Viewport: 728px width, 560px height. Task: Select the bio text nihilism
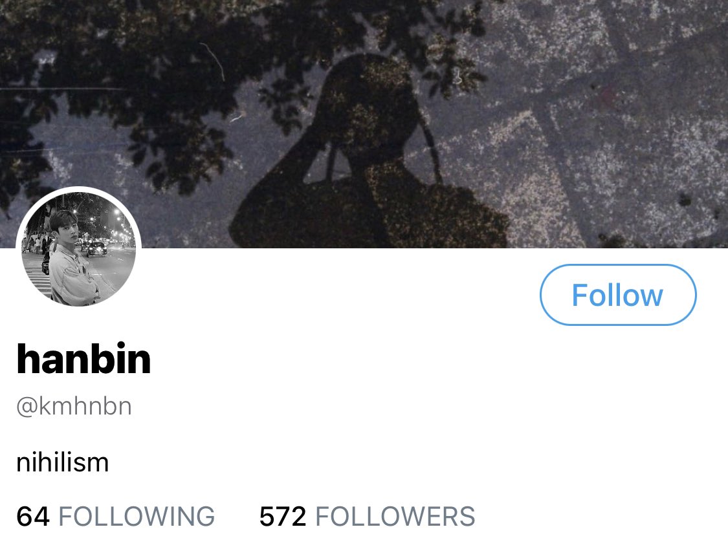(x=63, y=462)
